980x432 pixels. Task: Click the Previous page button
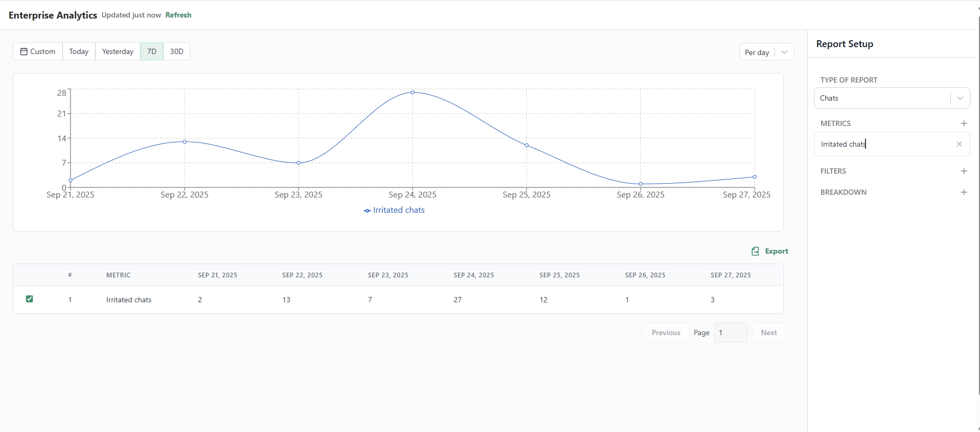(x=666, y=332)
